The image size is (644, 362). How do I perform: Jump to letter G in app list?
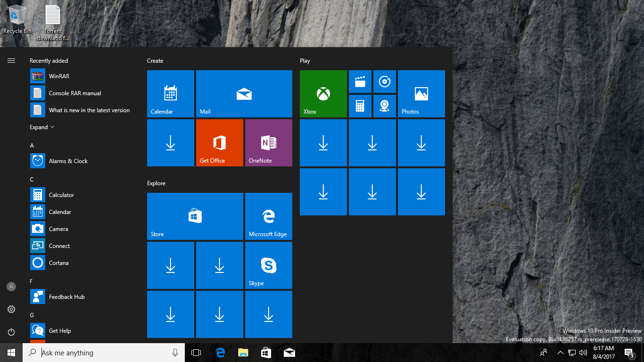click(32, 315)
